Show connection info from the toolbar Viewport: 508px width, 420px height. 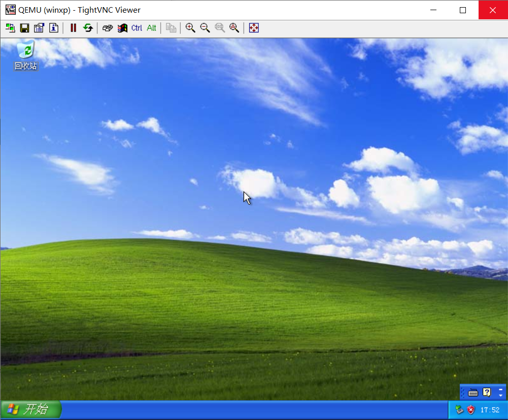[54, 28]
